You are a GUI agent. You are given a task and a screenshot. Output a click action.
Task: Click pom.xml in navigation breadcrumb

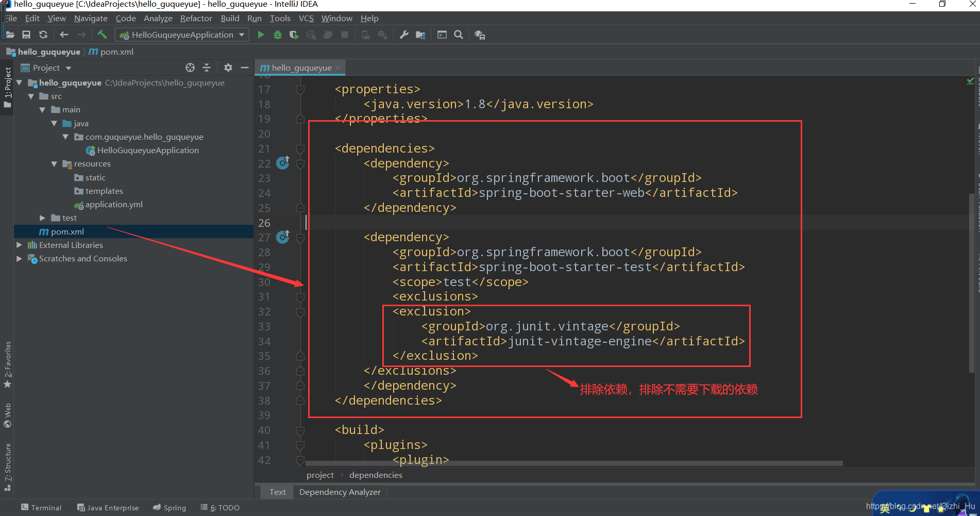click(x=111, y=52)
